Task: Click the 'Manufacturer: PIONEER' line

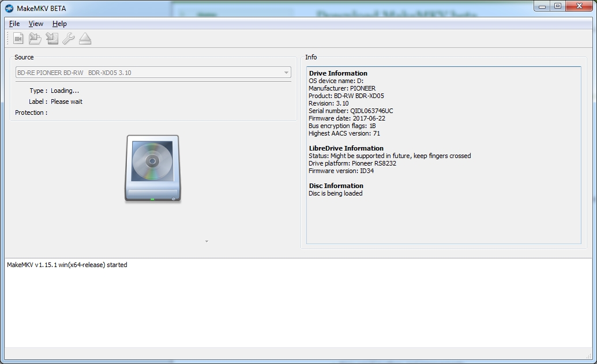Action: click(x=342, y=88)
